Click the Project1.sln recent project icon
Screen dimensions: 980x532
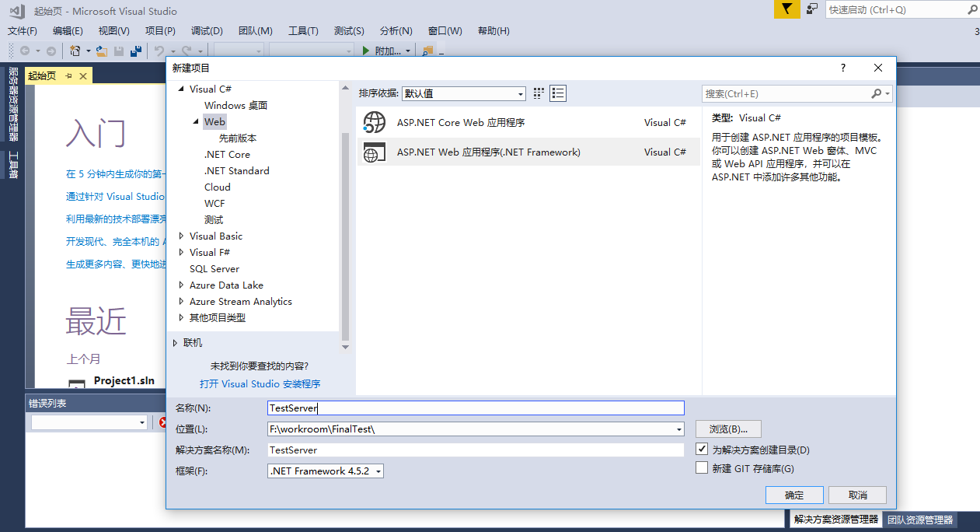tap(76, 383)
